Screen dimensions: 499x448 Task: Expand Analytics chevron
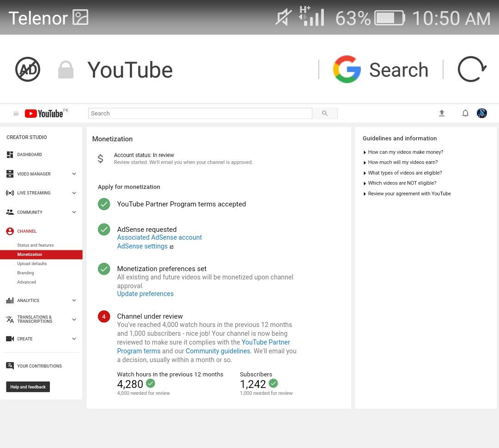(x=74, y=300)
